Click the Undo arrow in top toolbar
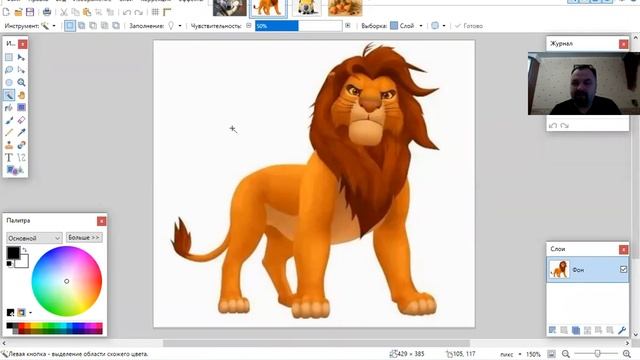 click(x=127, y=13)
